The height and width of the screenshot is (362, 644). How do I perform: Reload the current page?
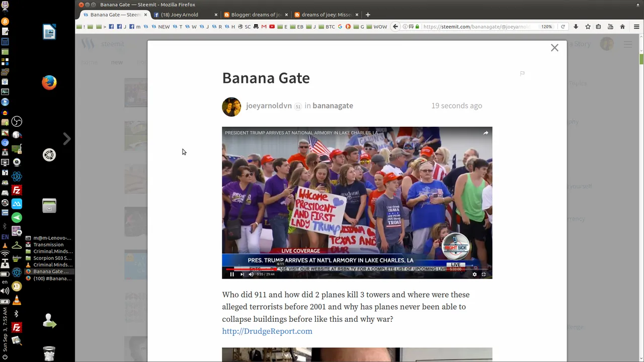(563, 27)
